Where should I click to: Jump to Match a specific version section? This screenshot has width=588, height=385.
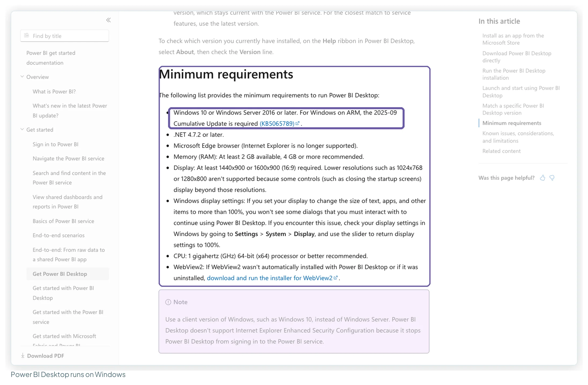click(513, 109)
